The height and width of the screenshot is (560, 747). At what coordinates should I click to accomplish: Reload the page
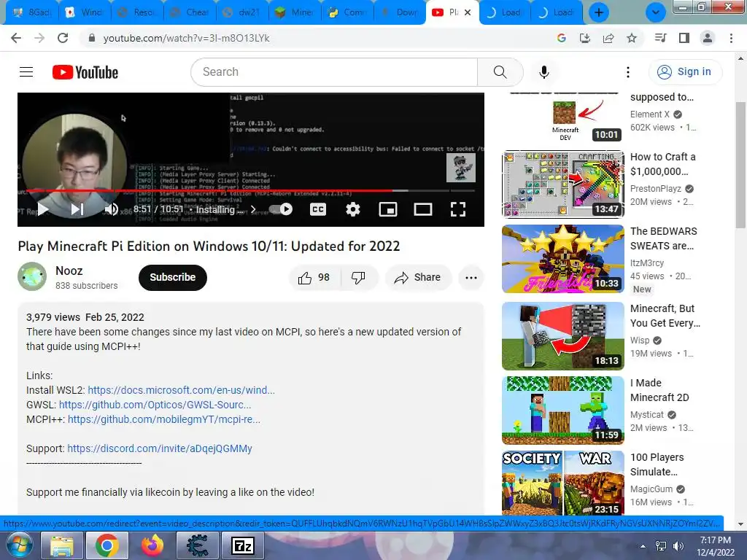63,38
